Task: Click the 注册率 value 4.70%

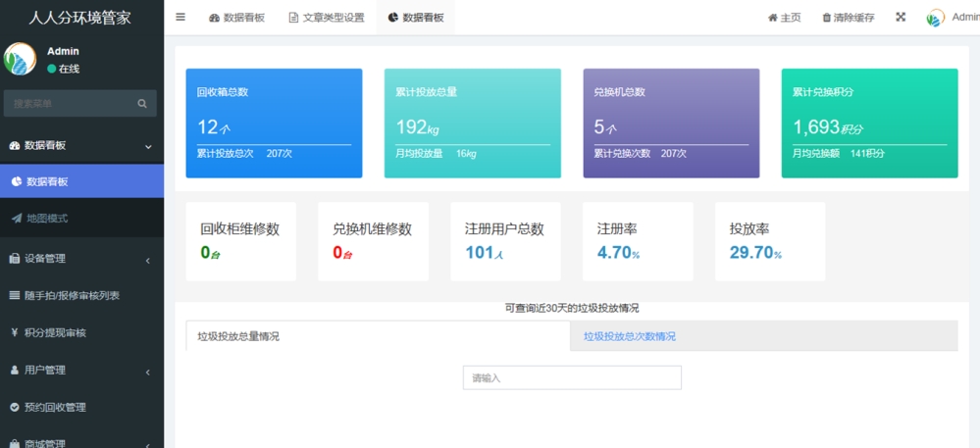Action: pos(619,253)
